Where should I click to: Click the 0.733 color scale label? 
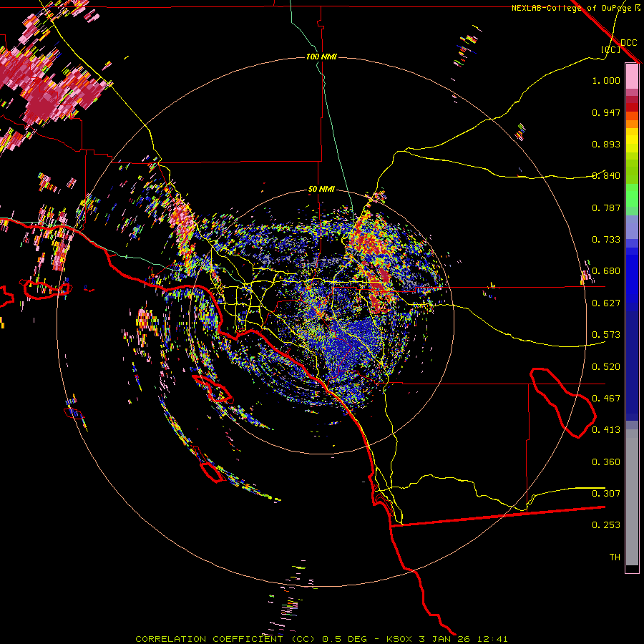(x=606, y=240)
